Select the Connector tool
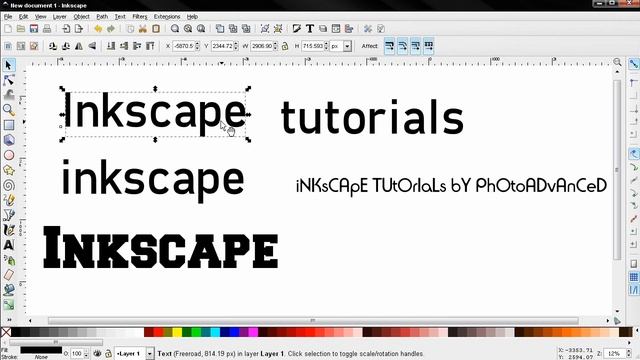 pyautogui.click(x=9, y=304)
